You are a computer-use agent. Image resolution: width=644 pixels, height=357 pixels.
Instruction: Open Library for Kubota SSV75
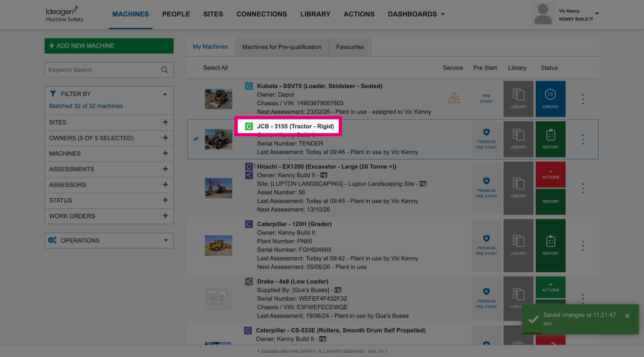(518, 99)
